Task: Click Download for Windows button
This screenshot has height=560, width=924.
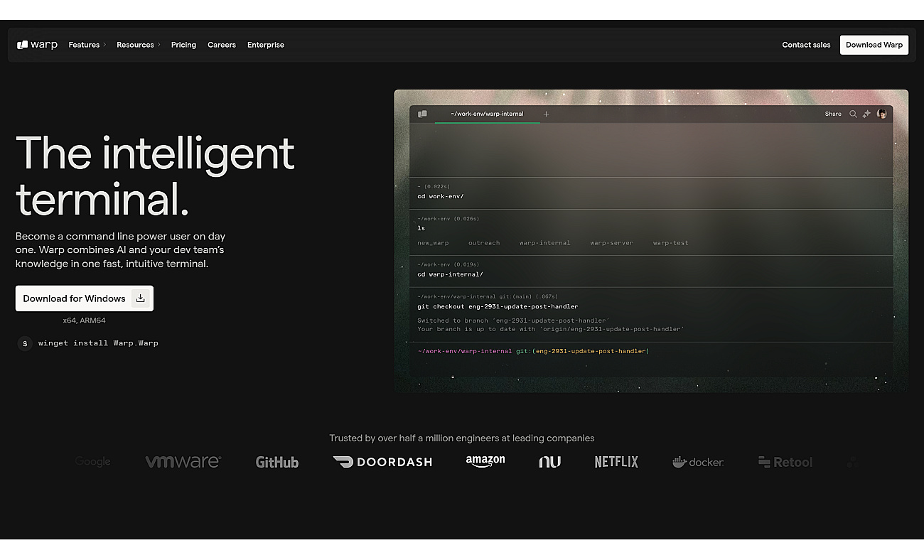Action: point(85,298)
